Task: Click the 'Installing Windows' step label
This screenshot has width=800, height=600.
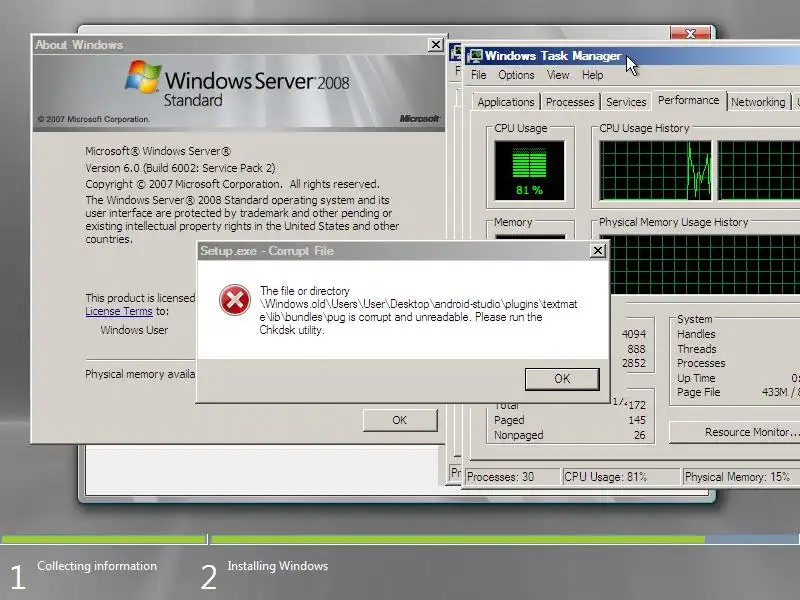Action: [x=278, y=566]
